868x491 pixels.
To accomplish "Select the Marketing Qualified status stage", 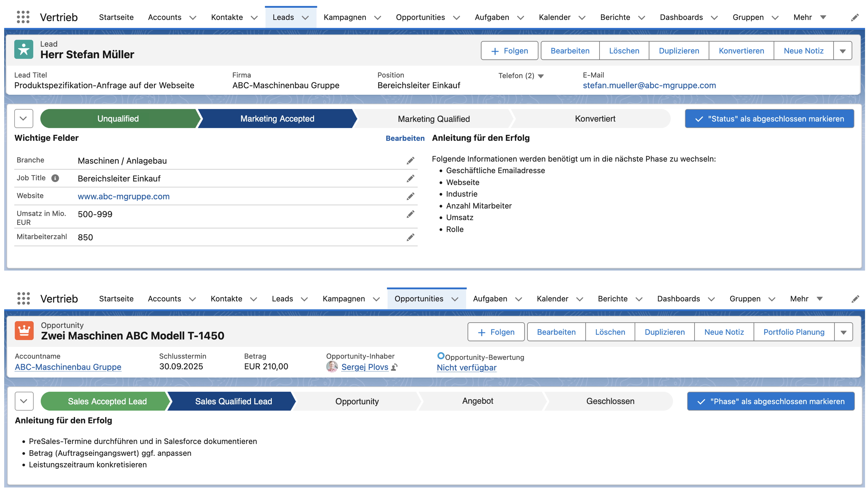I will click(x=434, y=119).
